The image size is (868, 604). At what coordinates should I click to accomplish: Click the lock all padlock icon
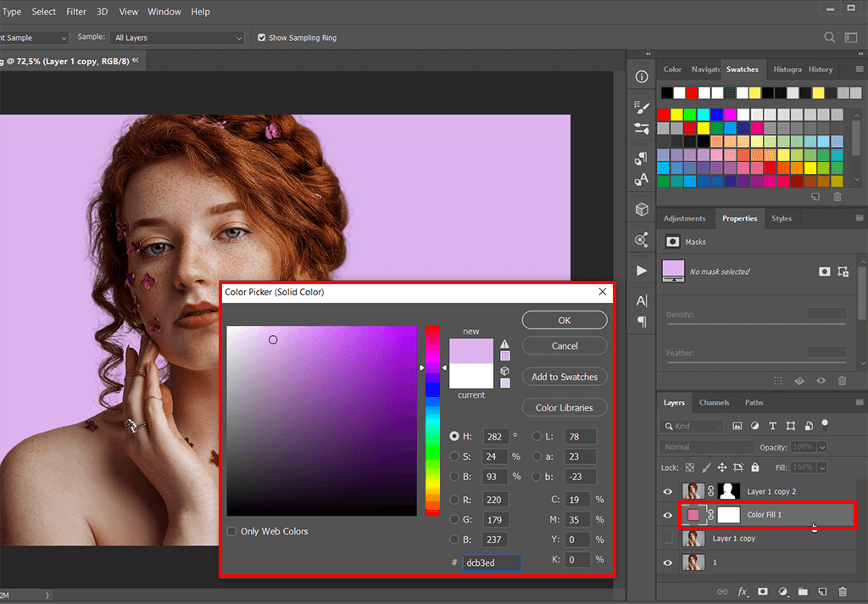tap(757, 467)
